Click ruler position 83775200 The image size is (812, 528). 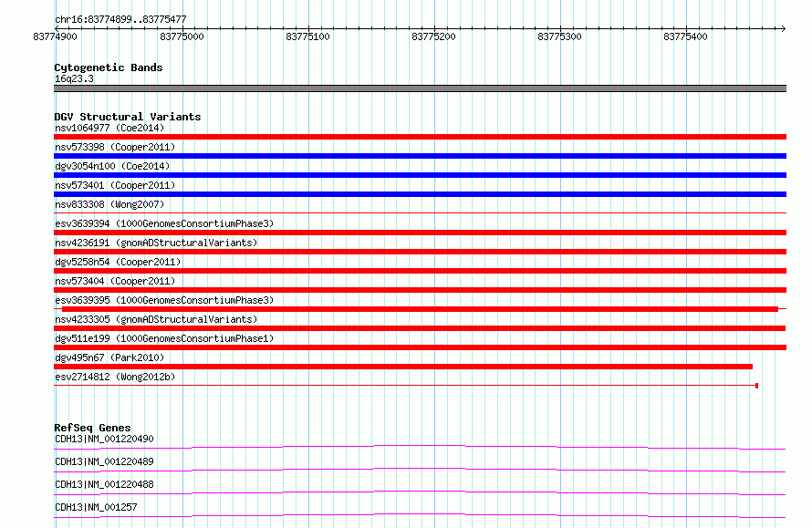[x=433, y=36]
